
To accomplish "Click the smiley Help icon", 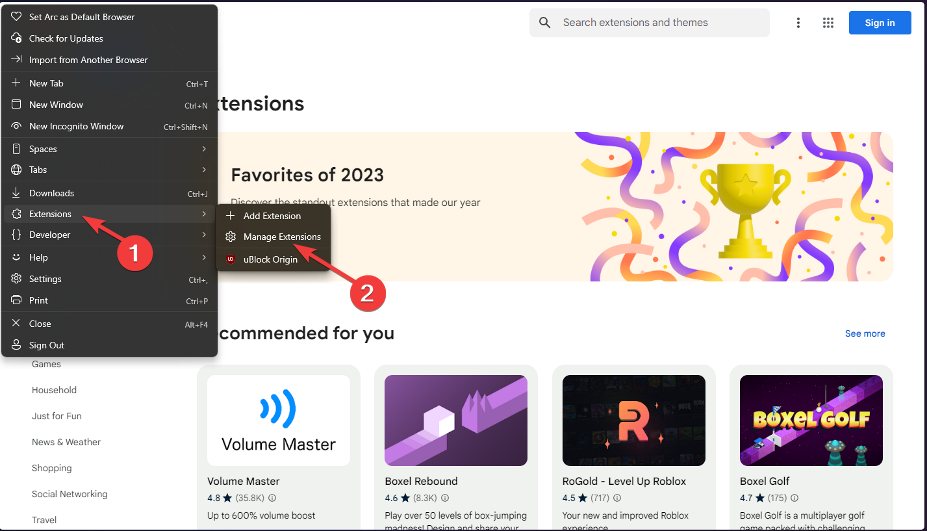I will (x=17, y=257).
